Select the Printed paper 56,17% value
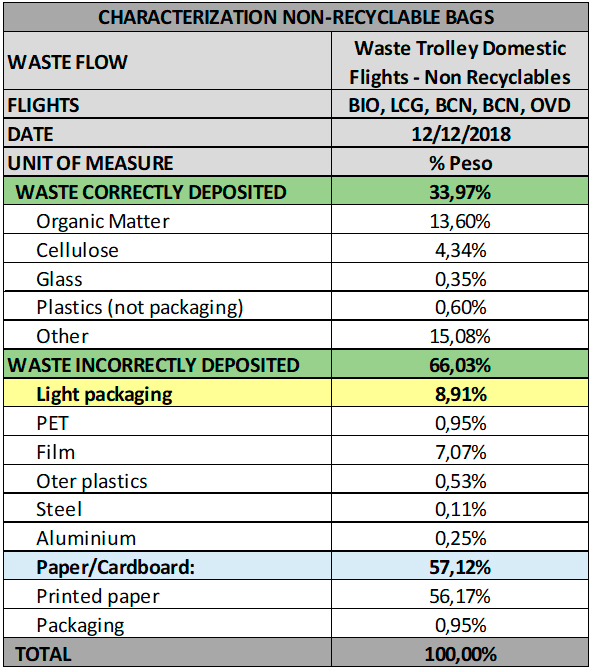 [x=460, y=596]
